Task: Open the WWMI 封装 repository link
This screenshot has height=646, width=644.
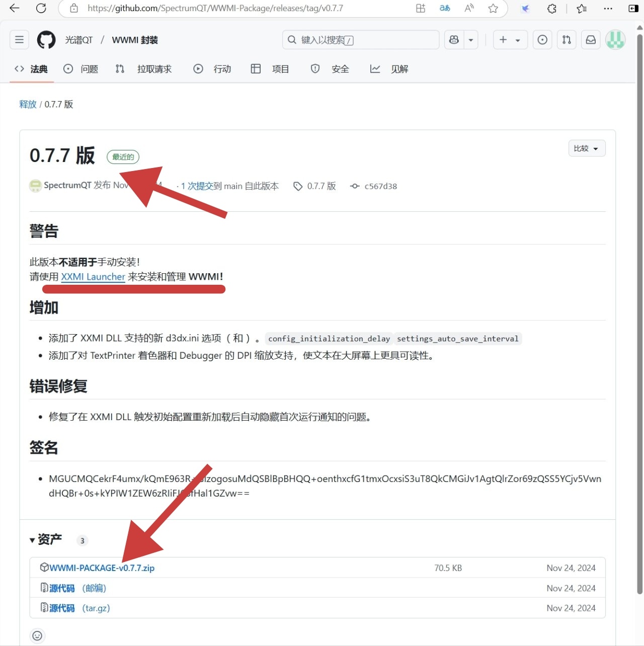Action: (x=135, y=40)
